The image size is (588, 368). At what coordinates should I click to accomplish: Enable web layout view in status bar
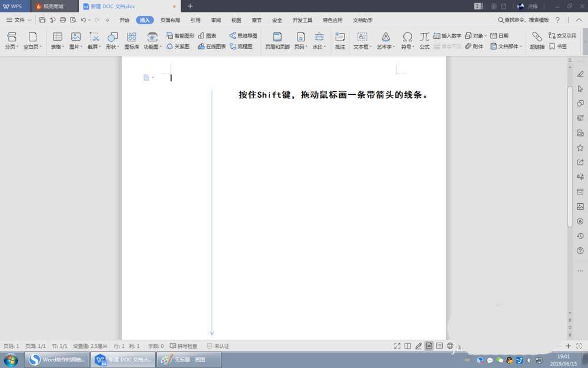[450, 344]
